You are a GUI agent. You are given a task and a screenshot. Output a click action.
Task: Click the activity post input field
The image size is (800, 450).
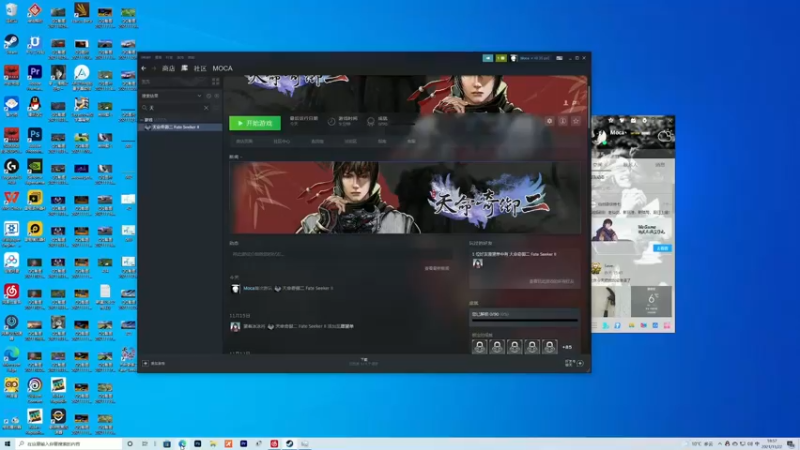(x=340, y=254)
